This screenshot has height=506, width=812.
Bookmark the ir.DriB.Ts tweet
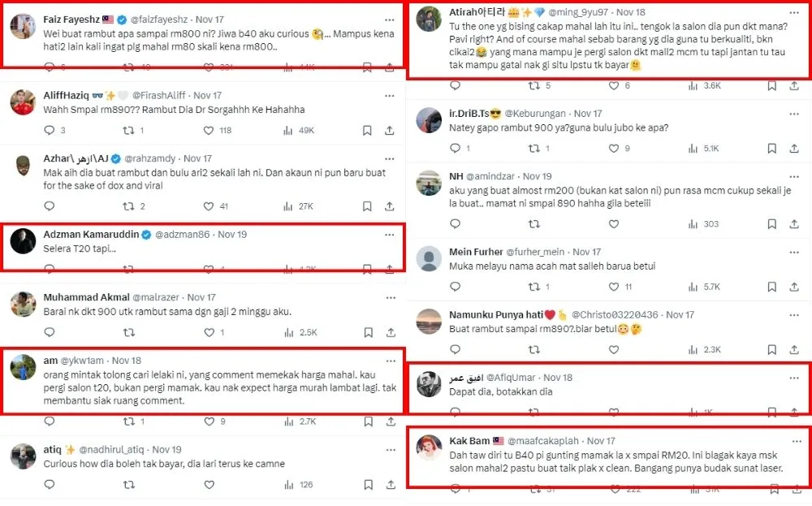pyautogui.click(x=774, y=148)
